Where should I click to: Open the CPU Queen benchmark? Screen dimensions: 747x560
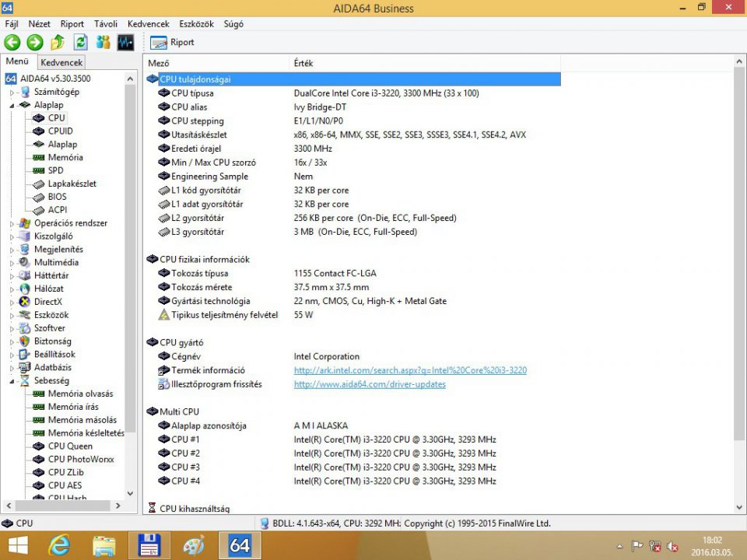click(x=71, y=446)
